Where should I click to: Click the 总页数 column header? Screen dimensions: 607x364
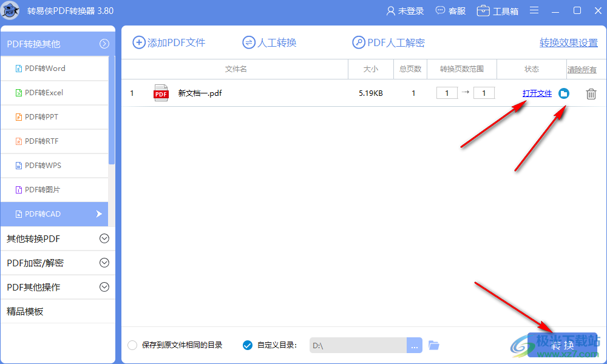(x=410, y=69)
